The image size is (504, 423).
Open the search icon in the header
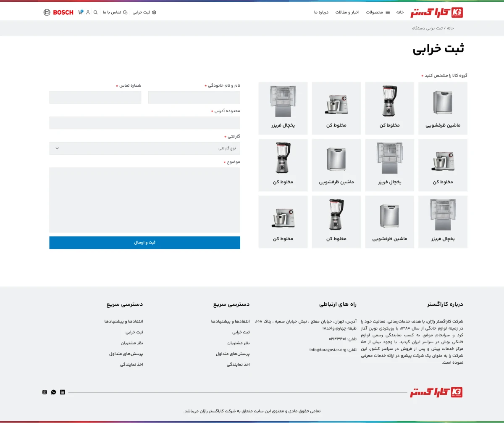tap(95, 12)
